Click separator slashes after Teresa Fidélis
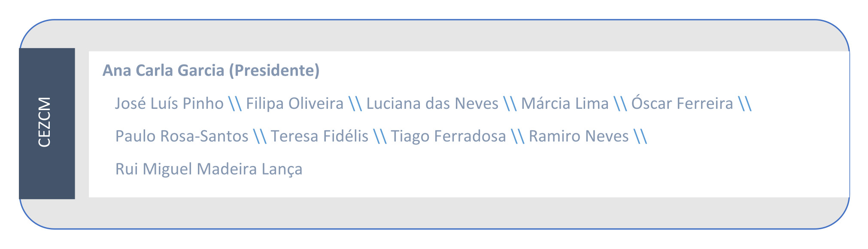 pyautogui.click(x=380, y=136)
